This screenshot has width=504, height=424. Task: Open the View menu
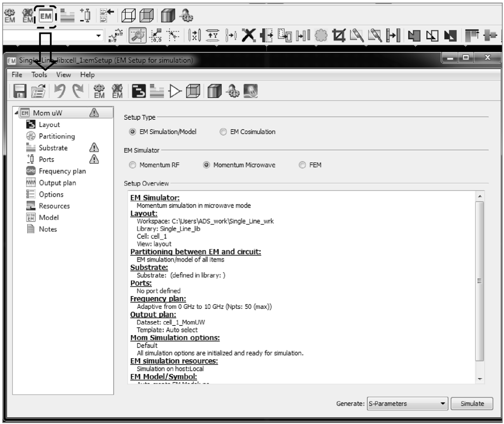click(63, 75)
